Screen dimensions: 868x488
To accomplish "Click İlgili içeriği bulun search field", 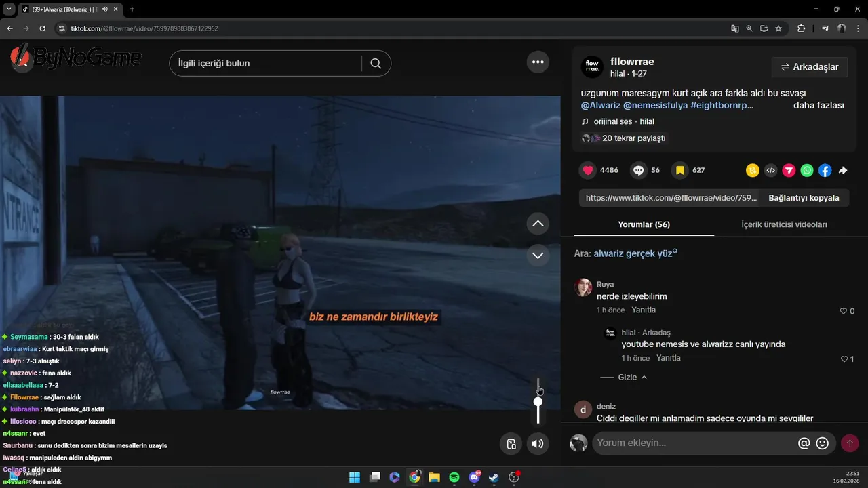I will [x=265, y=63].
